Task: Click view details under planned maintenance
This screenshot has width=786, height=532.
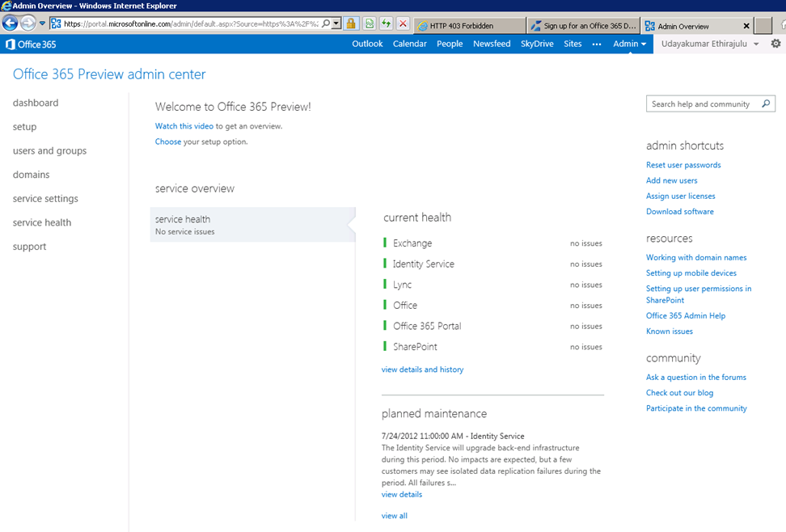Action: pos(402,494)
